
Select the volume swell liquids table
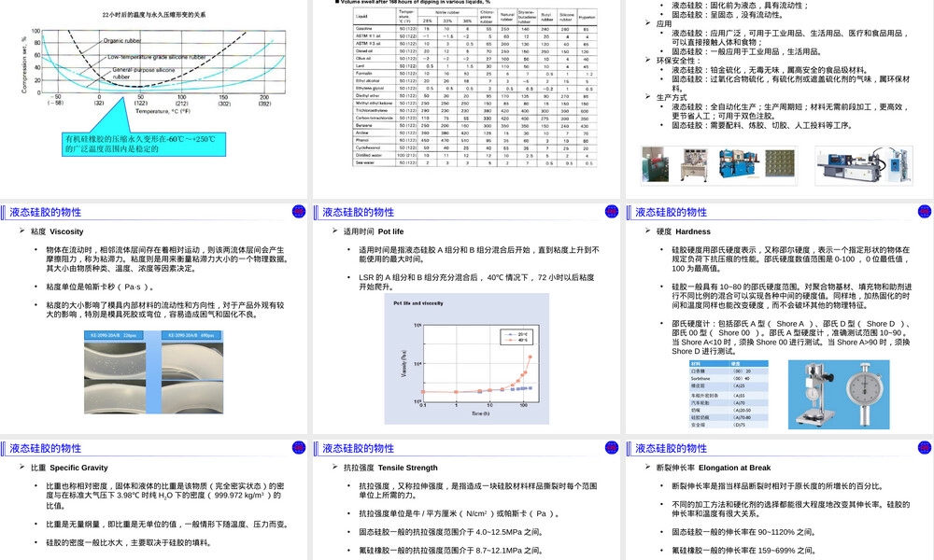(474, 86)
